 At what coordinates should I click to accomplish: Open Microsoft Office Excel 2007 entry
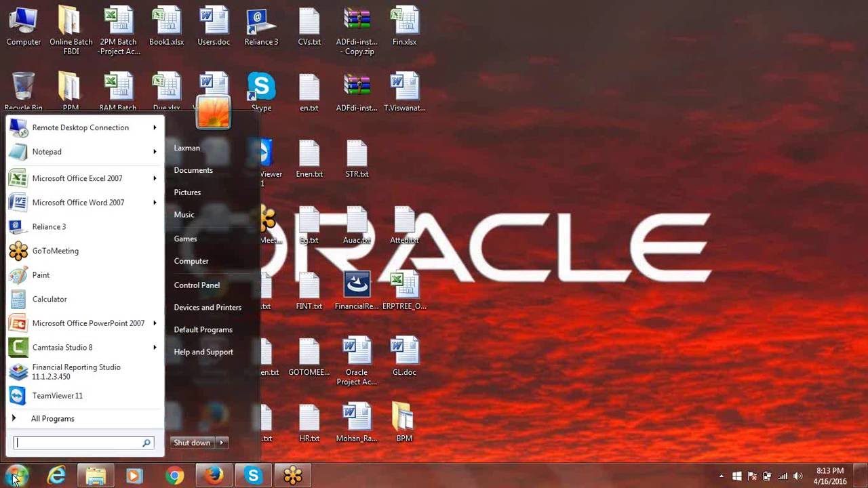(x=85, y=178)
